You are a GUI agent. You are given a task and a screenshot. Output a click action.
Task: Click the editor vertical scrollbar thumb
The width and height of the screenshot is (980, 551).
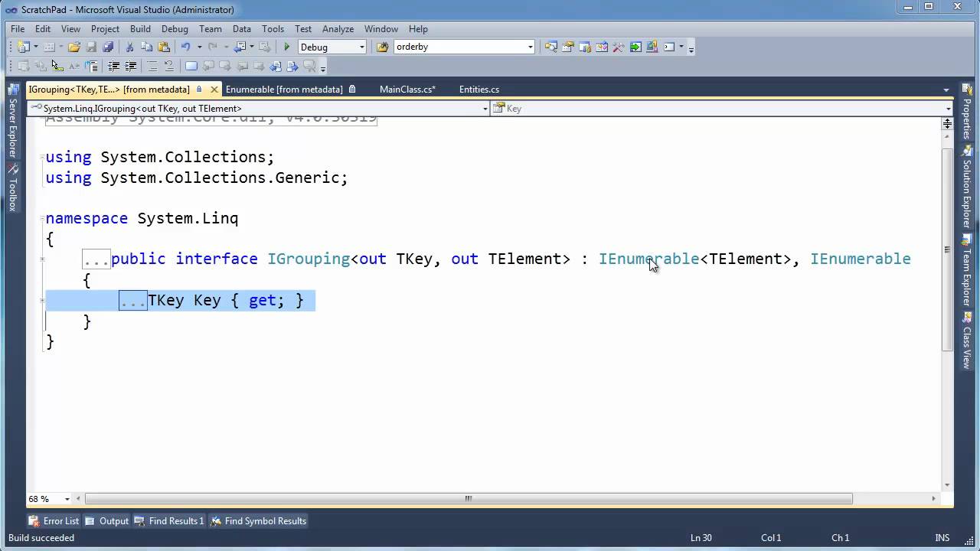948,249
